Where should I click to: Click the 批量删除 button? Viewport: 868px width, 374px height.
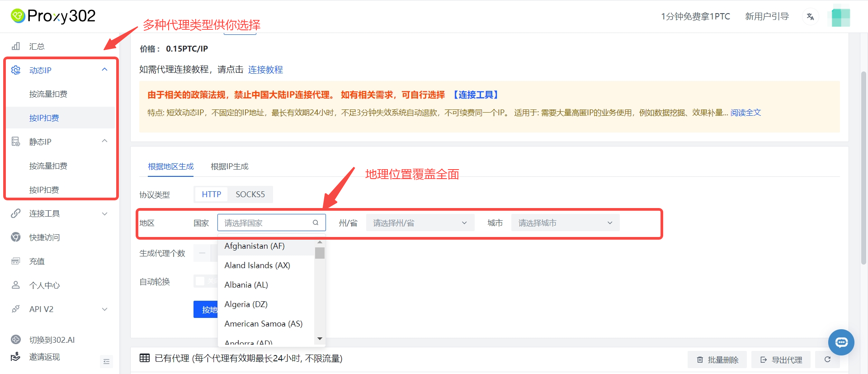[718, 360]
